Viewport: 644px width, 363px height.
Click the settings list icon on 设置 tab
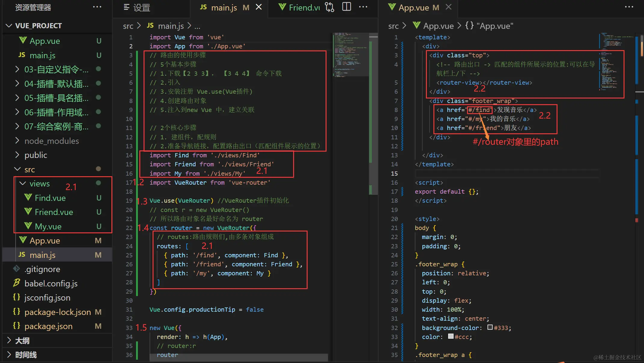[x=126, y=7]
